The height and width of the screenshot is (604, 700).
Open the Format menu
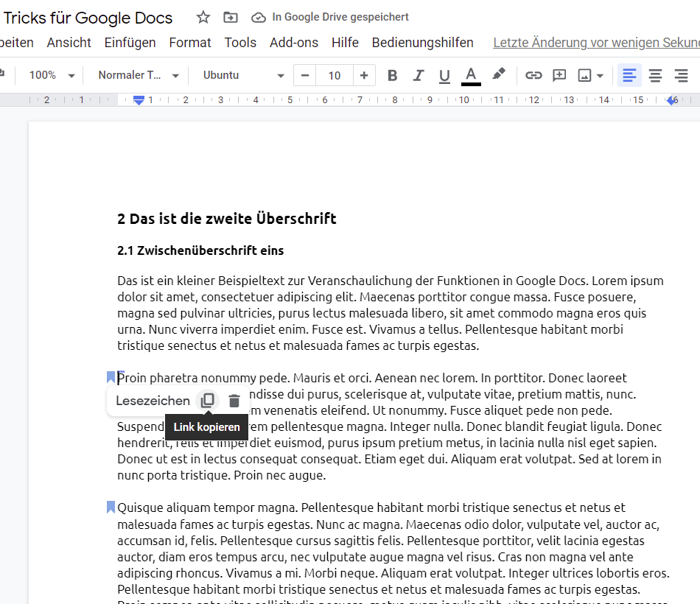click(x=189, y=43)
